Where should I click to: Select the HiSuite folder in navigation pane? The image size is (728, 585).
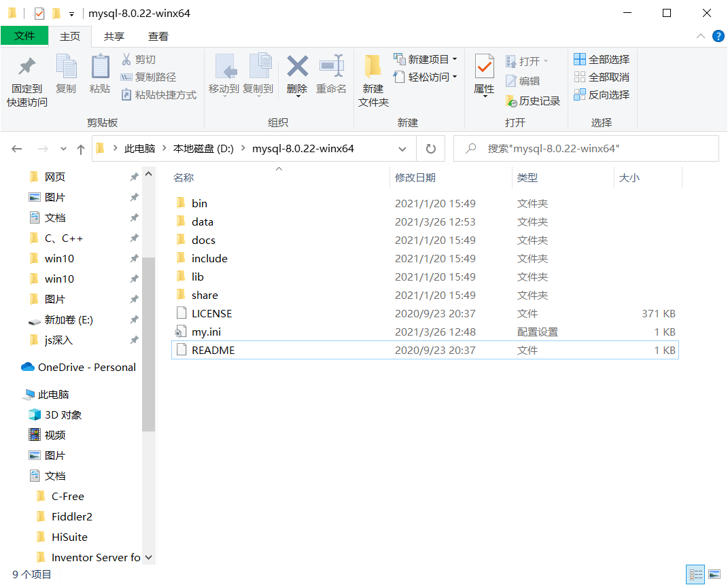69,537
